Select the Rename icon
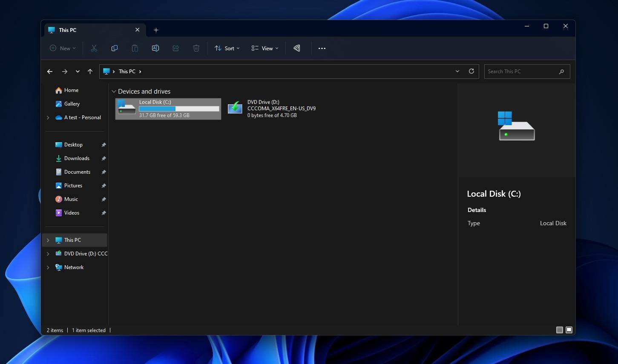The width and height of the screenshot is (618, 364). pos(155,48)
